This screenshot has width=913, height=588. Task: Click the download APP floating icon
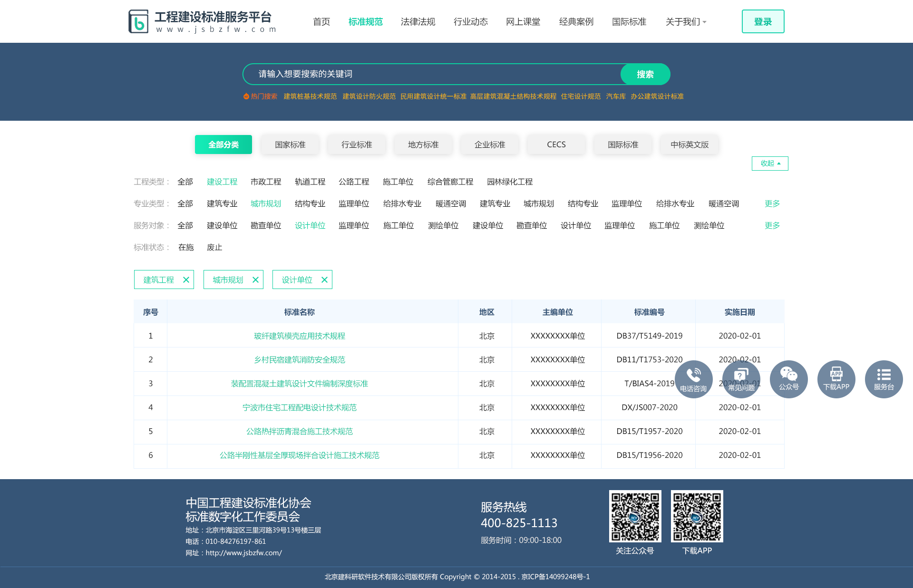(836, 379)
